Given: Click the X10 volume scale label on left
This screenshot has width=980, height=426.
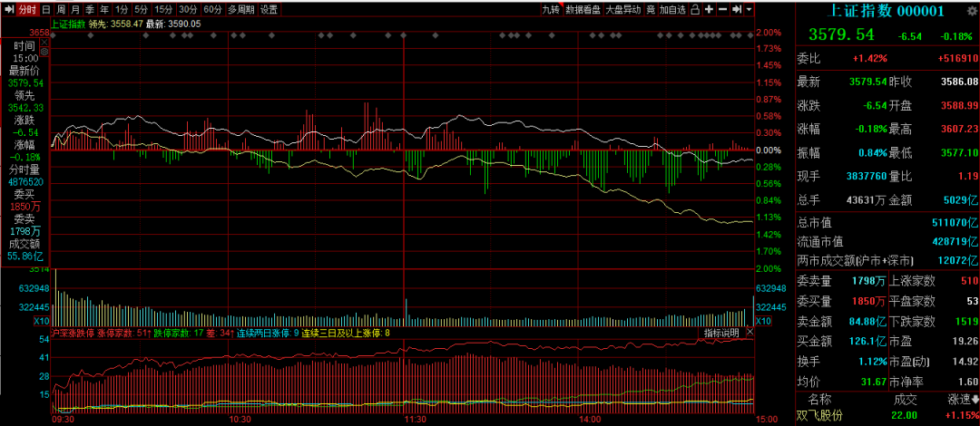Looking at the screenshot, I should (41, 321).
